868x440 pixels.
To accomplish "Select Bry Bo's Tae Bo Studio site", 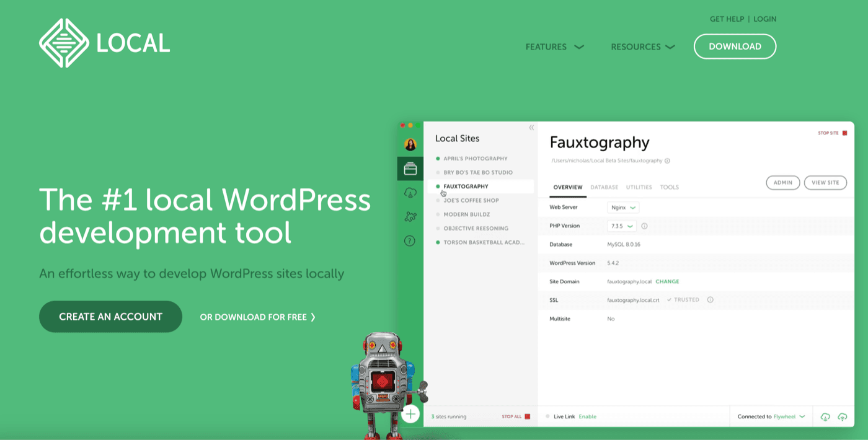I will pyautogui.click(x=477, y=172).
